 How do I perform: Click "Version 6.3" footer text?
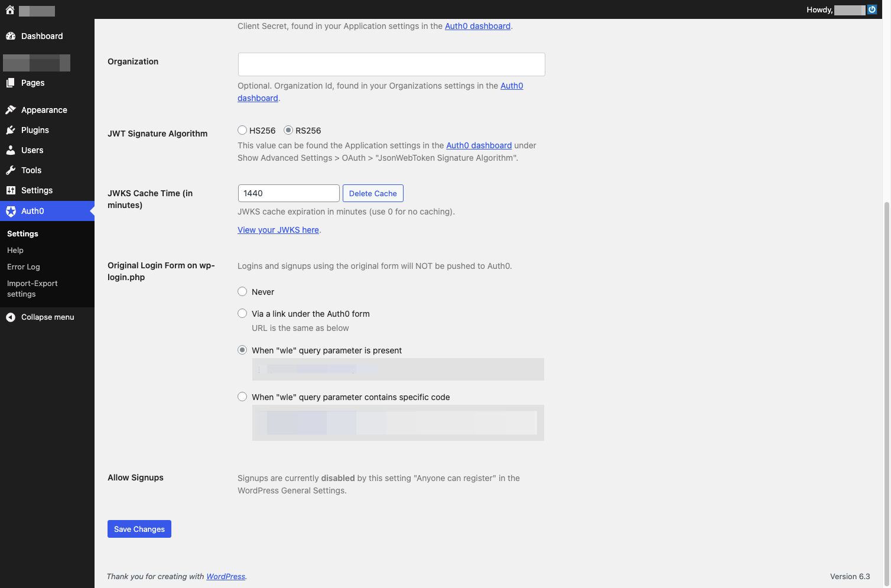tap(850, 576)
